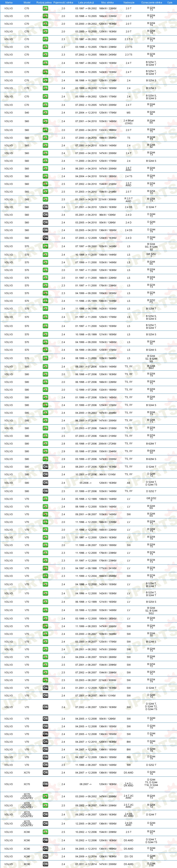Select the 'B 6294 S' engine code cell
The height and width of the screenshot is (868, 177).
(x=151, y=459)
